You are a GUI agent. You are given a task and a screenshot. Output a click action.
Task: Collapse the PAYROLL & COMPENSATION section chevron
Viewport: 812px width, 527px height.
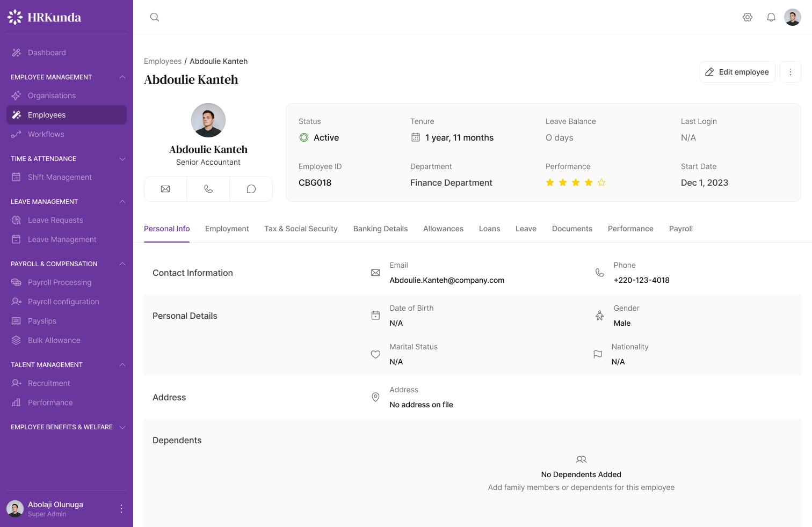click(x=122, y=263)
